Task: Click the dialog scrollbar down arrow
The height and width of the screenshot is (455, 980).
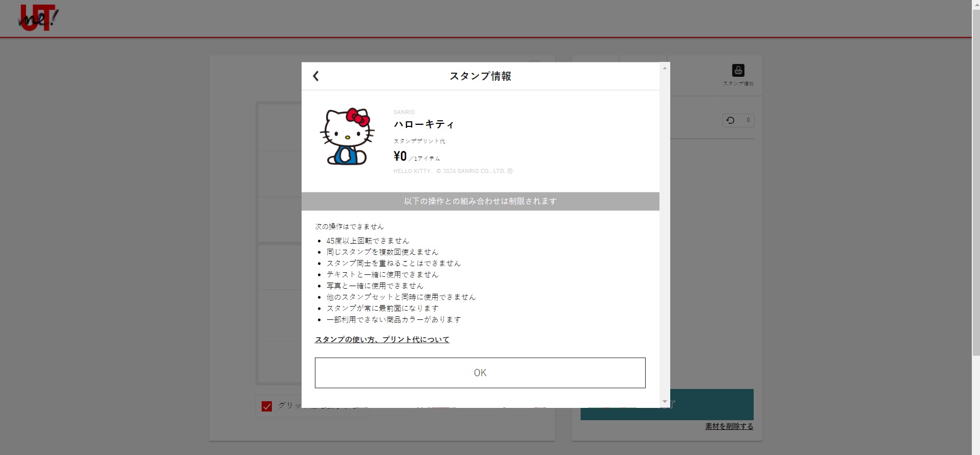Action: coord(665,402)
